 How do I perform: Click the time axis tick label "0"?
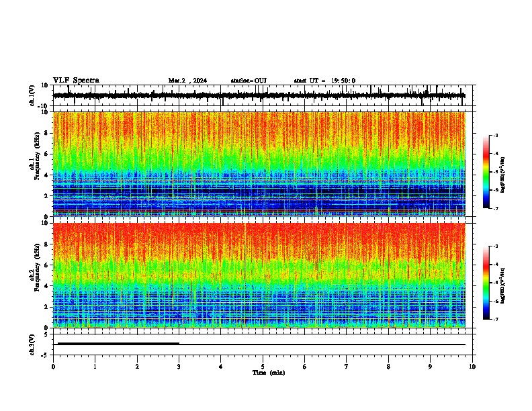click(53, 367)
